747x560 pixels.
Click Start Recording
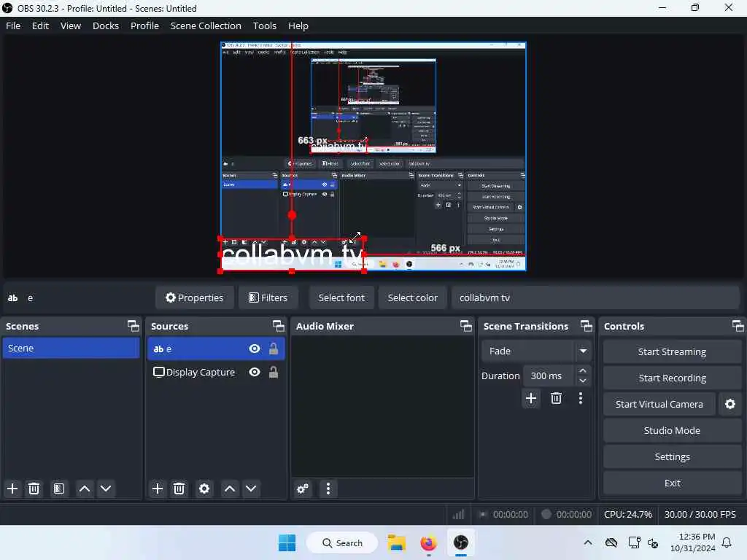pyautogui.click(x=672, y=378)
